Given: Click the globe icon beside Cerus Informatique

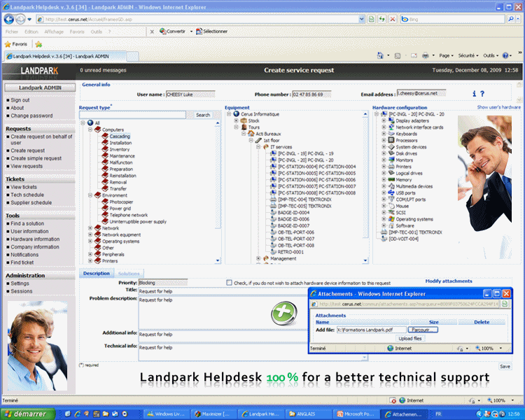Looking at the screenshot, I should (237, 114).
